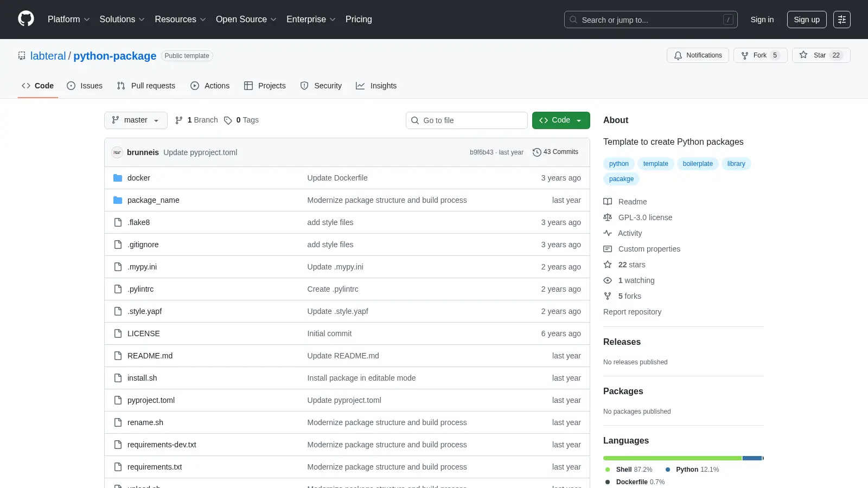Select the Code repository tab
The image size is (868, 488).
38,86
